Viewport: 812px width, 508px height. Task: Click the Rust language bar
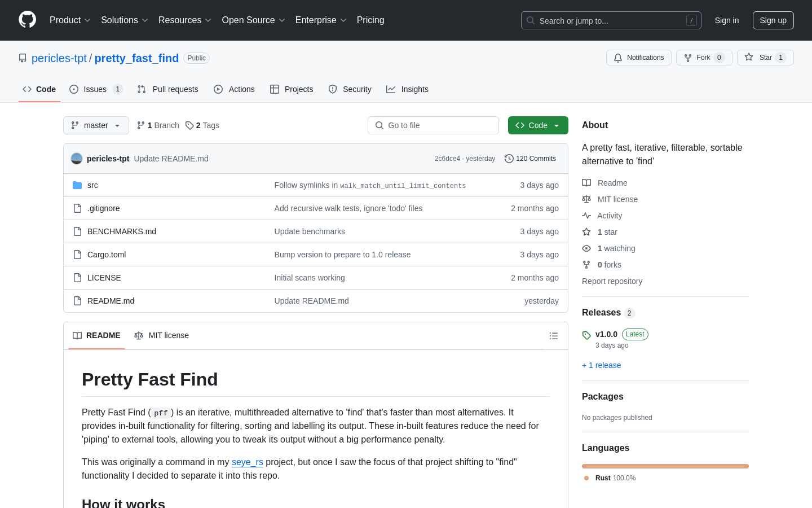point(665,466)
